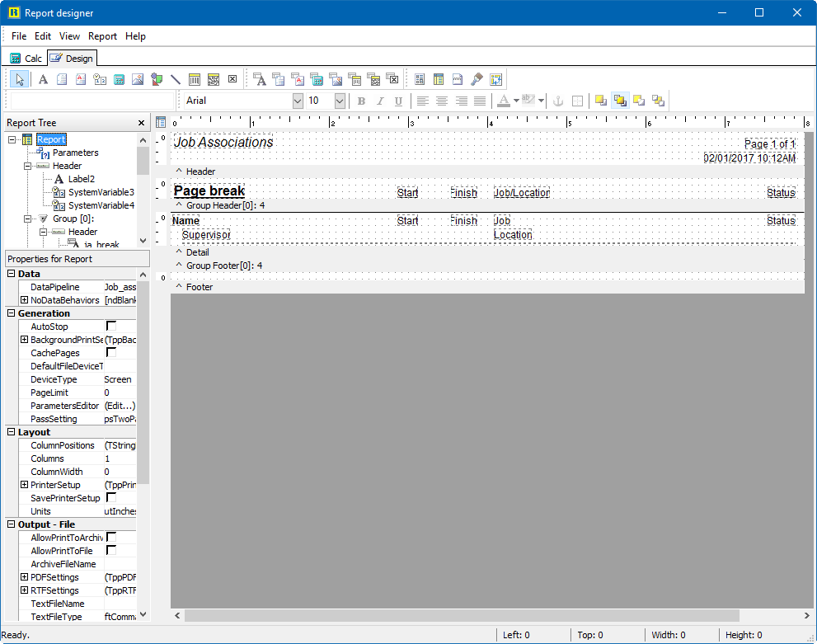This screenshot has width=817, height=644.
Task: Select the Label tool on the toolbar
Action: point(43,79)
